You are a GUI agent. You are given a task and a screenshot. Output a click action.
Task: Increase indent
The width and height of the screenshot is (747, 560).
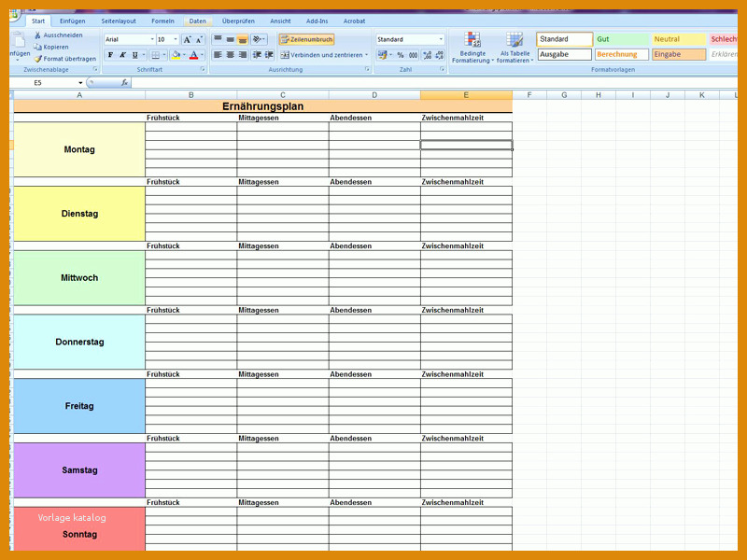pyautogui.click(x=269, y=55)
